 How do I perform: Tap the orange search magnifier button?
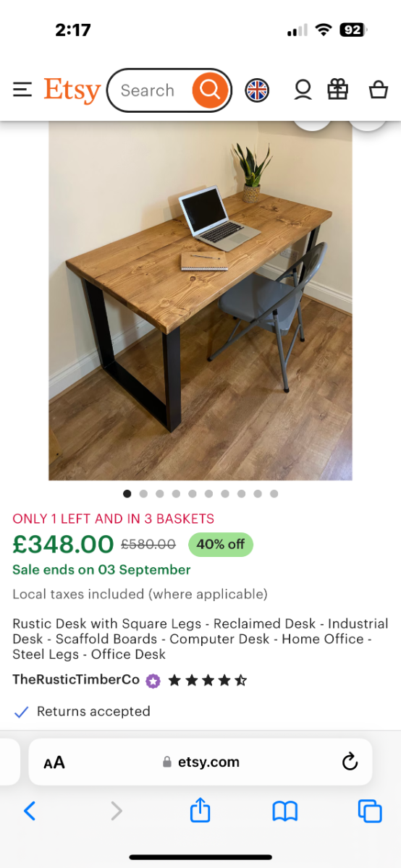tap(210, 90)
